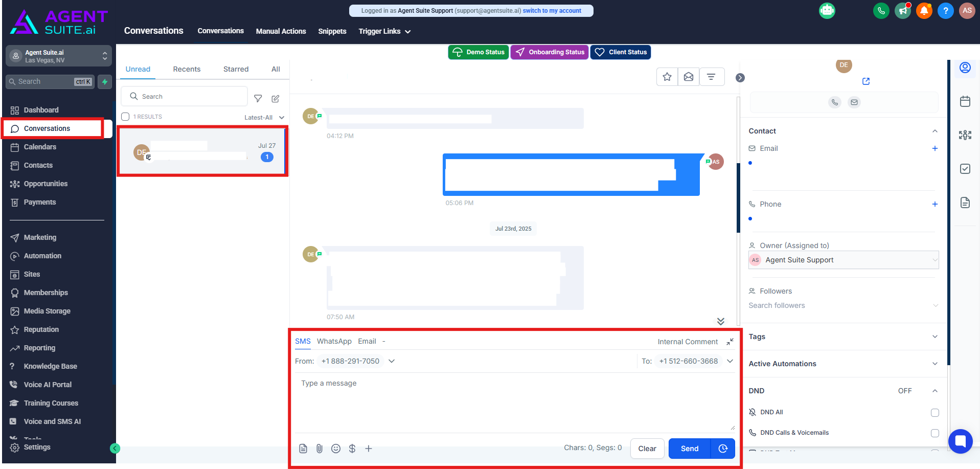Viewport: 980px width, 469px height.
Task: Open the Search followers dropdown
Action: point(844,305)
